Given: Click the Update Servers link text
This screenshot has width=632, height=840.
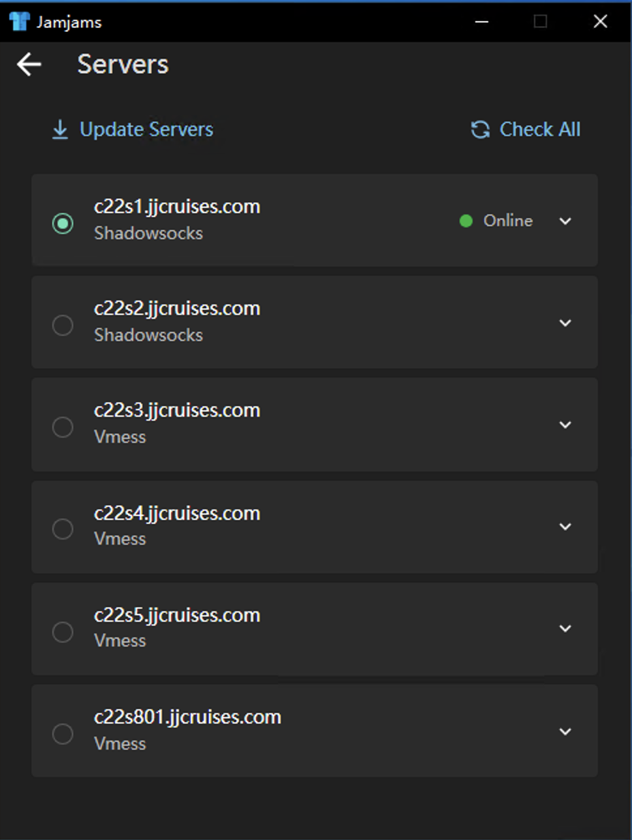Looking at the screenshot, I should click(146, 129).
